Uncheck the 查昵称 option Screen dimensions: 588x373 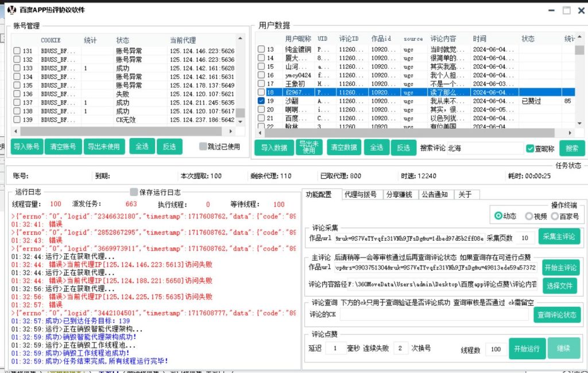pyautogui.click(x=529, y=147)
